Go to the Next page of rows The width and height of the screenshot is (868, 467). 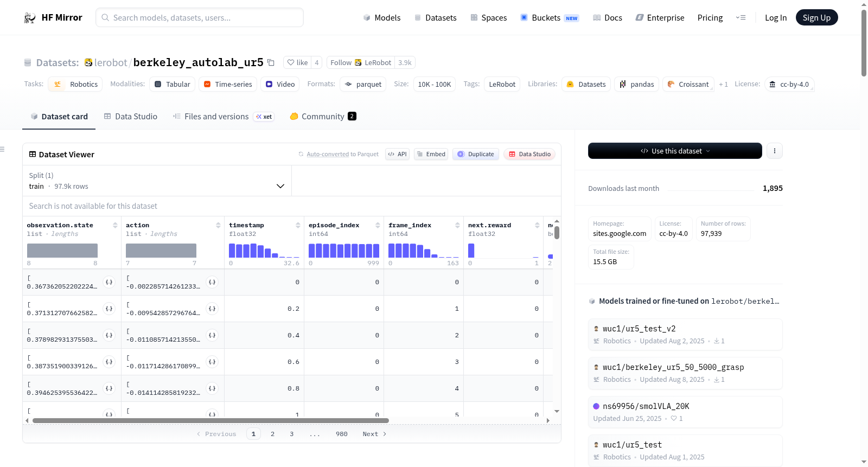coord(374,434)
